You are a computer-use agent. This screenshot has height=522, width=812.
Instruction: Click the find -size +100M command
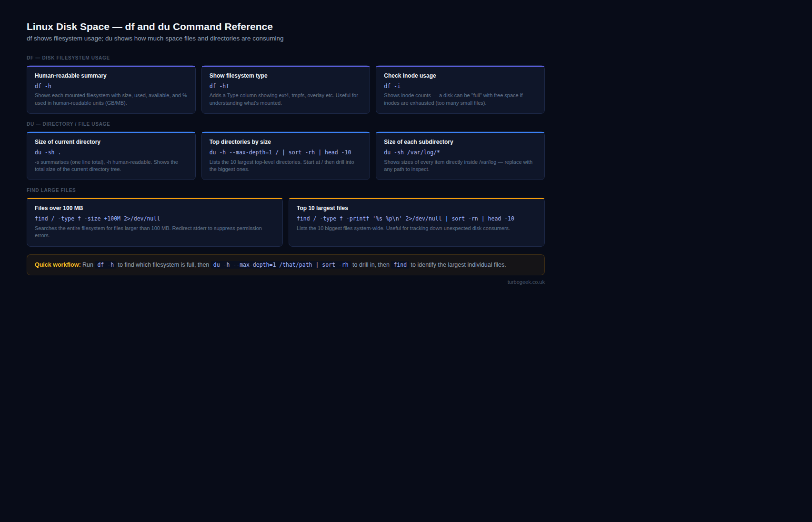(x=97, y=219)
